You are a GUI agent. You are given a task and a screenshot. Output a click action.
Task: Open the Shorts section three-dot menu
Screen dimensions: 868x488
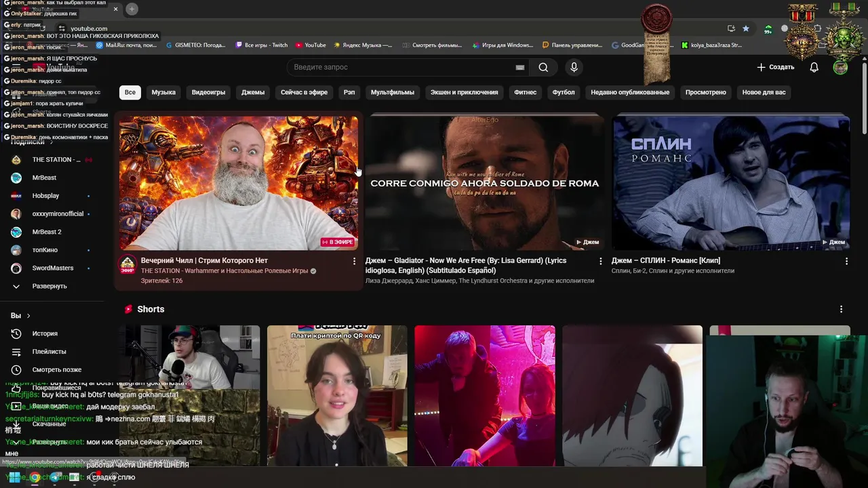pyautogui.click(x=841, y=309)
